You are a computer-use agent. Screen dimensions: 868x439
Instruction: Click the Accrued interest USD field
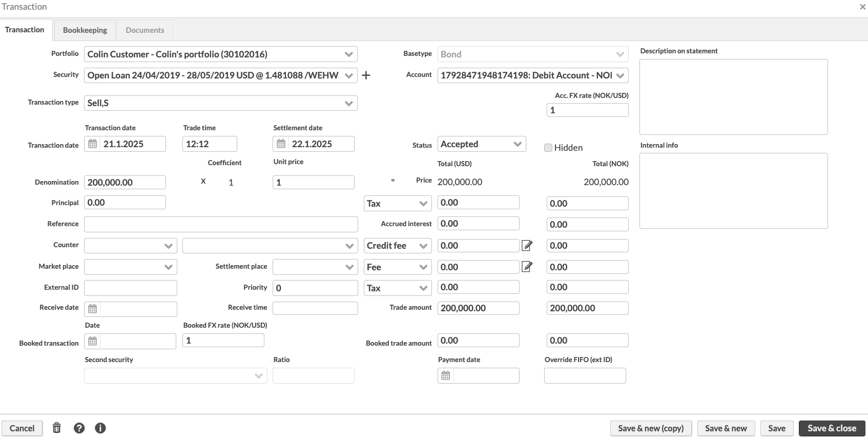click(479, 224)
